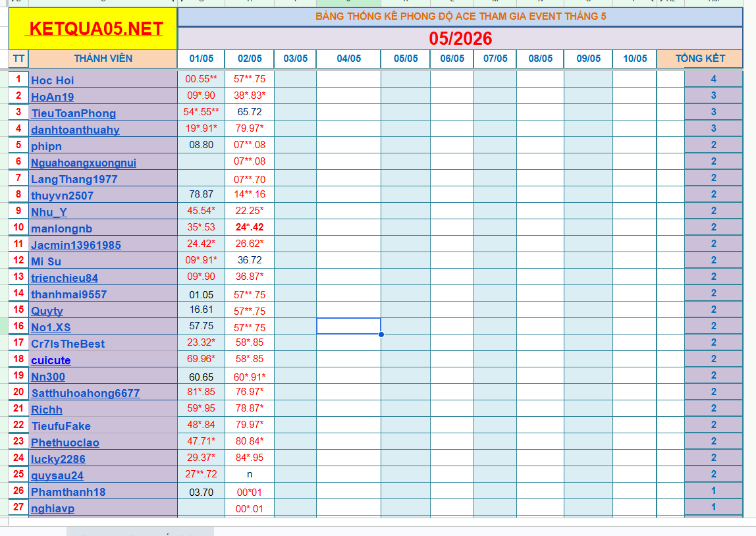Select the phipn name cell

(103, 145)
